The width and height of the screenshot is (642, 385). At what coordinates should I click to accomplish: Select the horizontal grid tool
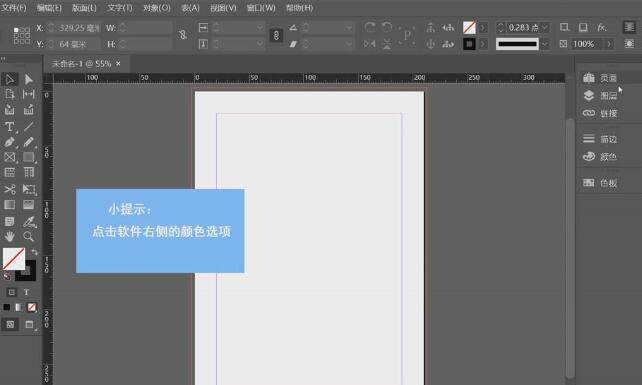pos(9,172)
